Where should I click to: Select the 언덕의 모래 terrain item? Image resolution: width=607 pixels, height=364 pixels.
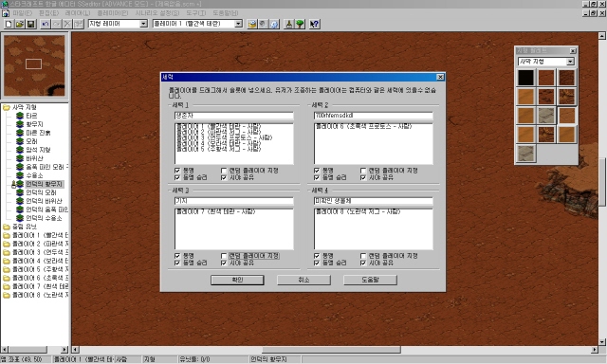(x=41, y=192)
